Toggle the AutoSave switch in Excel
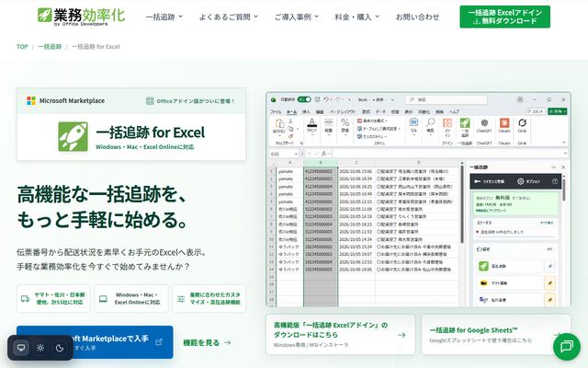The width and height of the screenshot is (588, 368). (x=304, y=99)
